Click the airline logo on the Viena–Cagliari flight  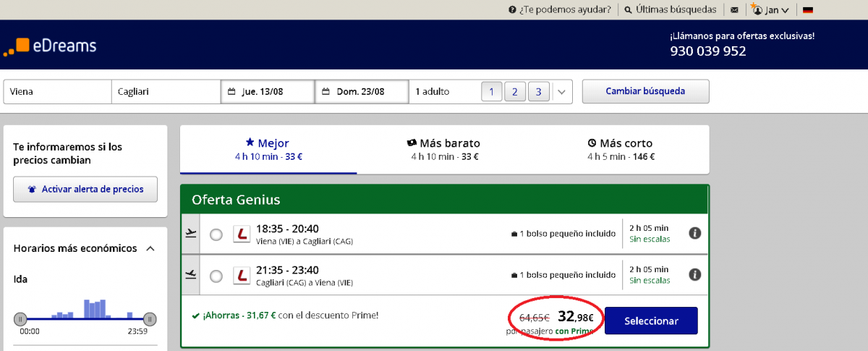pos(242,234)
